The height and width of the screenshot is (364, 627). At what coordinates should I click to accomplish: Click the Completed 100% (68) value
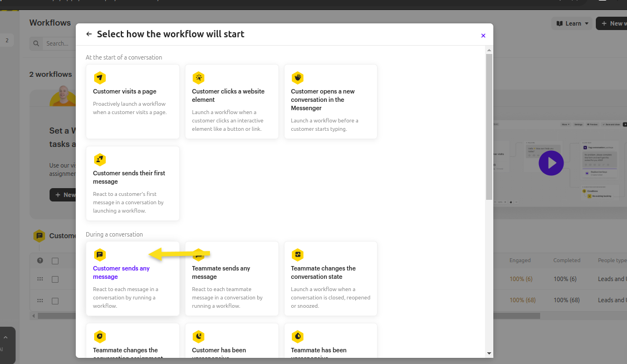pos(567,300)
